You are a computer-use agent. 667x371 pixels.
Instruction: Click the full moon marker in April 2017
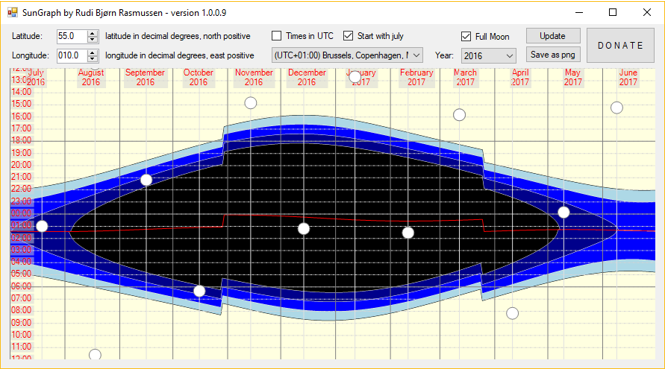coord(512,313)
